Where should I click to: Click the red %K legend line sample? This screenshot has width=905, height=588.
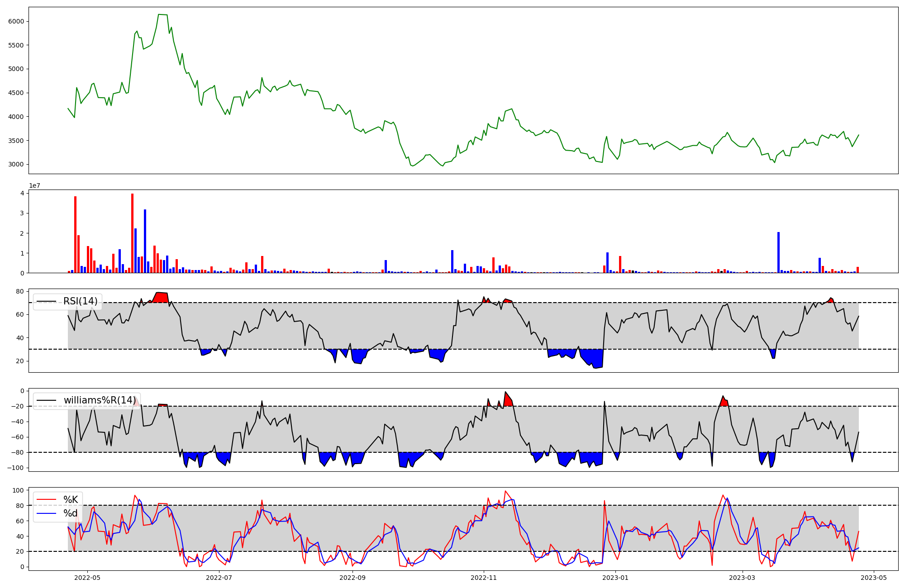pyautogui.click(x=46, y=500)
